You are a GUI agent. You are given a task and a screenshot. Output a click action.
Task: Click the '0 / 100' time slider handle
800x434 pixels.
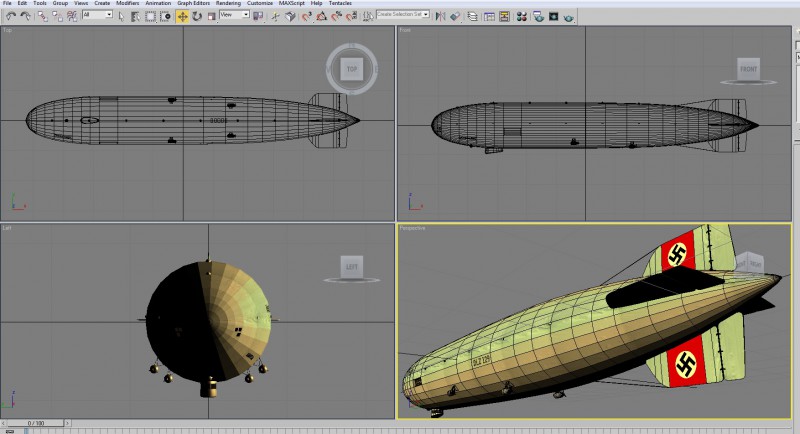pos(35,423)
